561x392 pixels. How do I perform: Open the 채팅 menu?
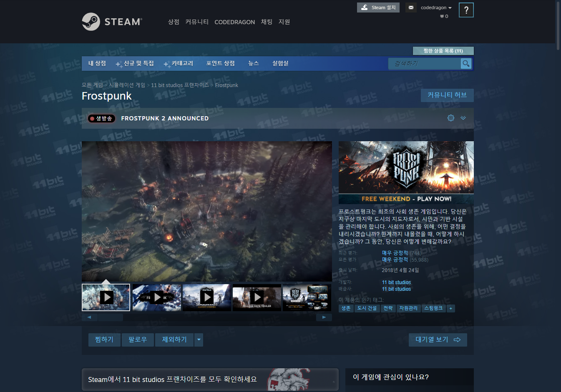click(x=267, y=22)
